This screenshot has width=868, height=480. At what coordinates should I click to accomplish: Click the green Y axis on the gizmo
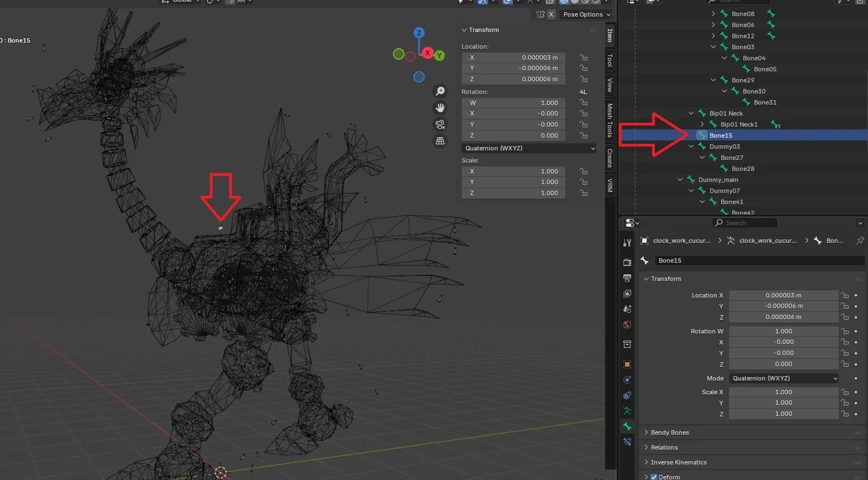point(439,55)
